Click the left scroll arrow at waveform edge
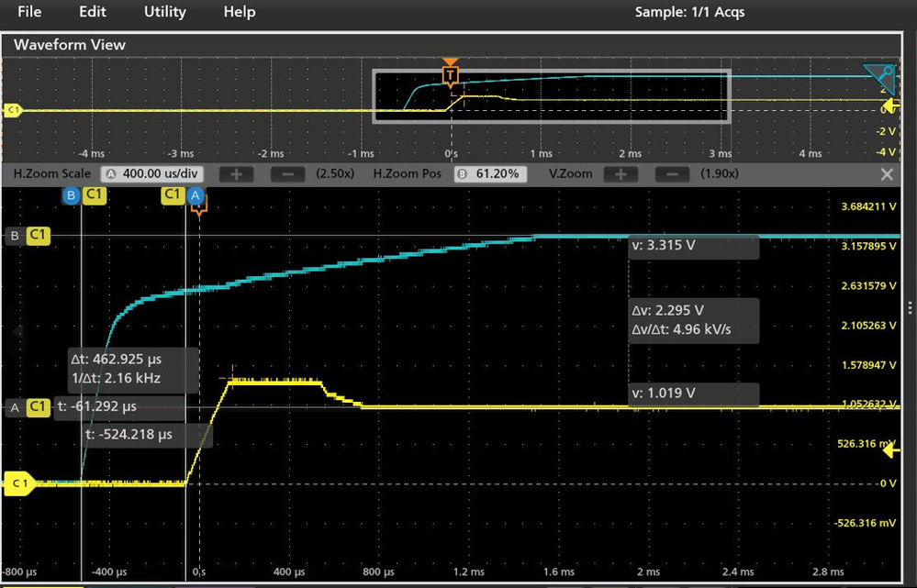This screenshot has width=917, height=588. point(17,331)
